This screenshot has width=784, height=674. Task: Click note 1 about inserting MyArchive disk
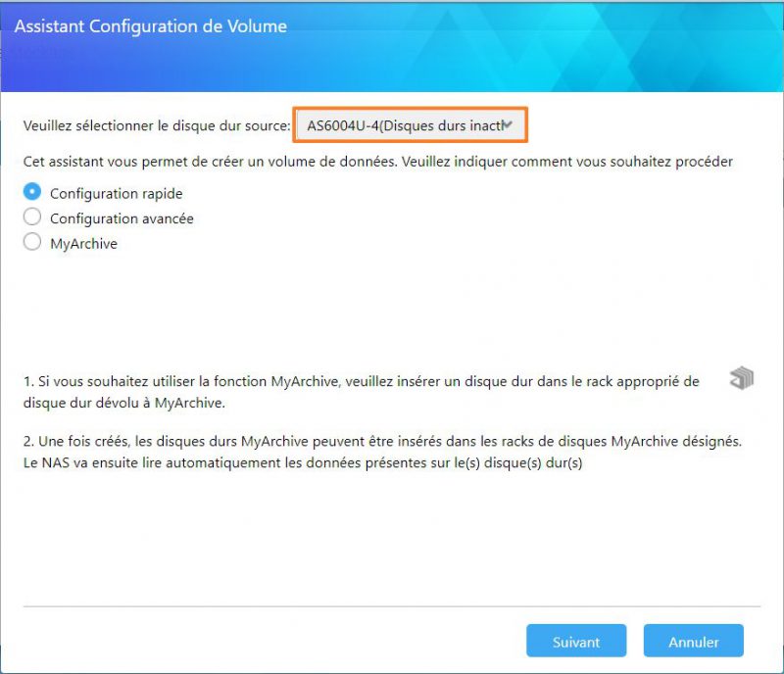[361, 392]
